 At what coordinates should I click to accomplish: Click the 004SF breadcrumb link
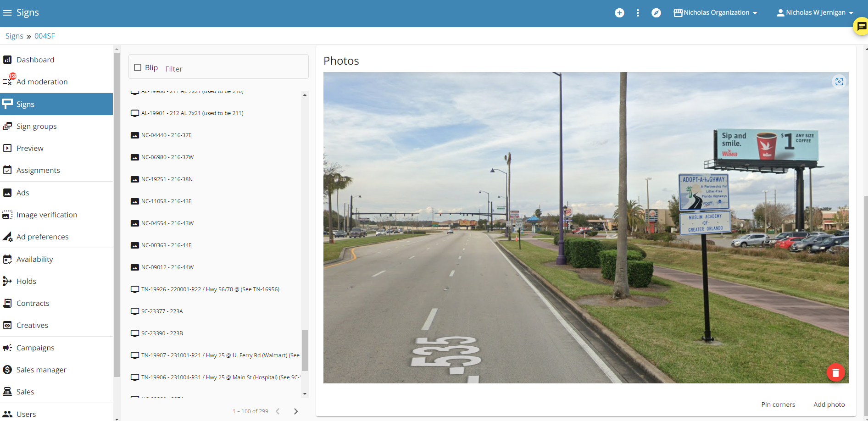45,36
